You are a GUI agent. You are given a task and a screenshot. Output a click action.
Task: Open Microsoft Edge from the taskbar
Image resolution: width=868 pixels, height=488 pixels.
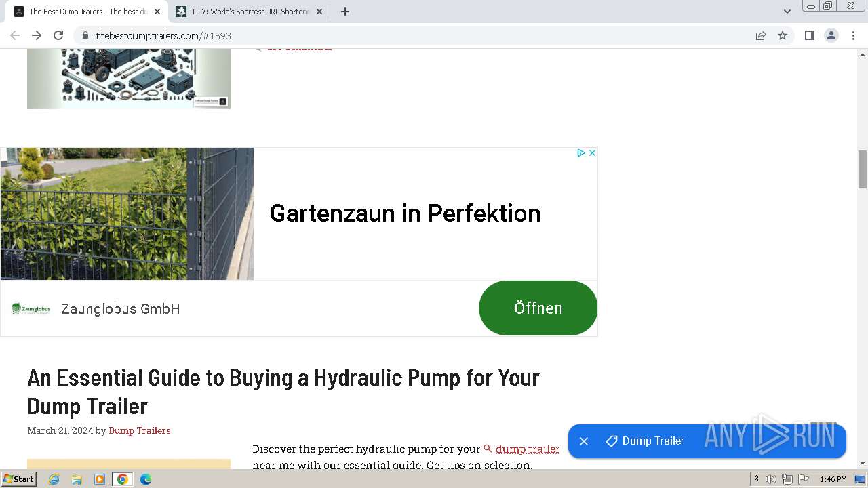click(145, 479)
